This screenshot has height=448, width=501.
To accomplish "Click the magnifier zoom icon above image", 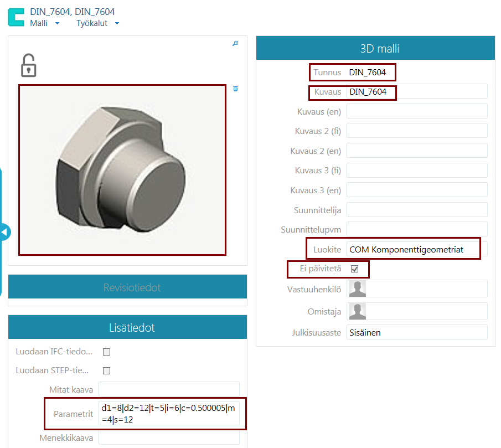I will tap(235, 44).
